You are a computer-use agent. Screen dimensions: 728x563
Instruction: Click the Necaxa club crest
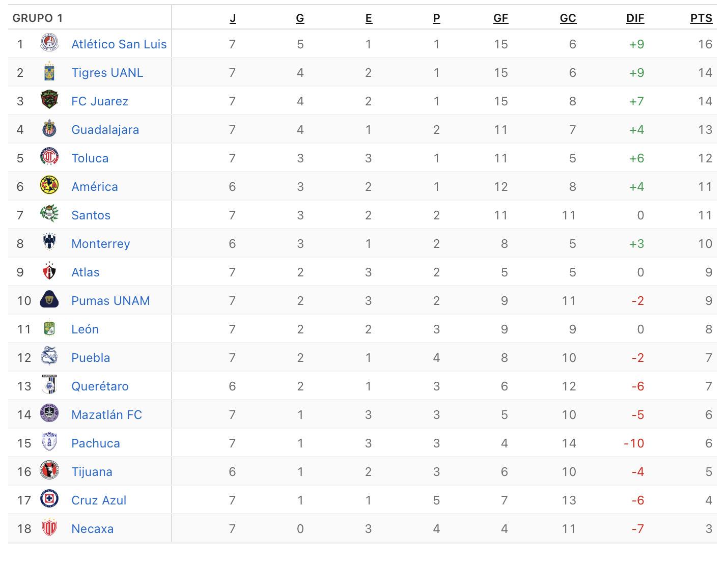pyautogui.click(x=49, y=528)
